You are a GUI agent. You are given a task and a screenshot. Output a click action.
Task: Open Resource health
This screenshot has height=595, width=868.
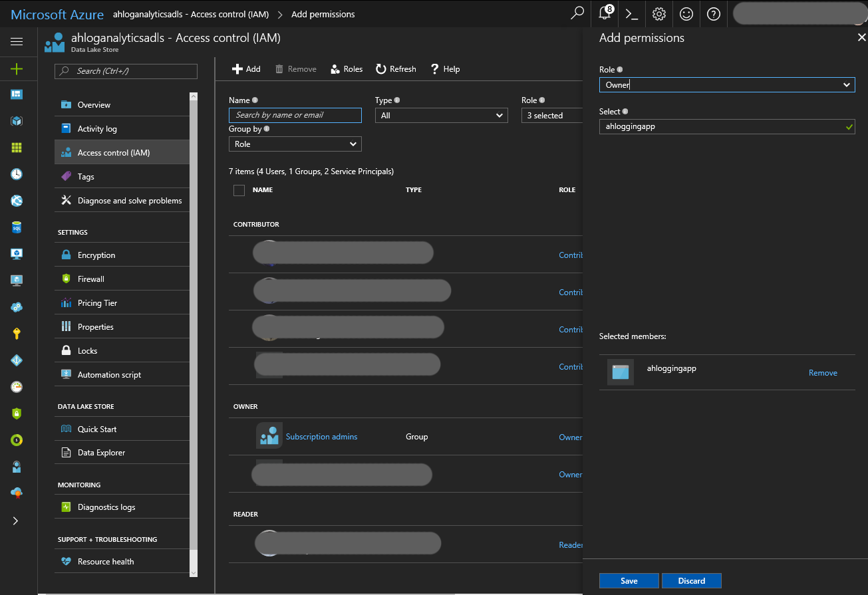[x=122, y=562]
